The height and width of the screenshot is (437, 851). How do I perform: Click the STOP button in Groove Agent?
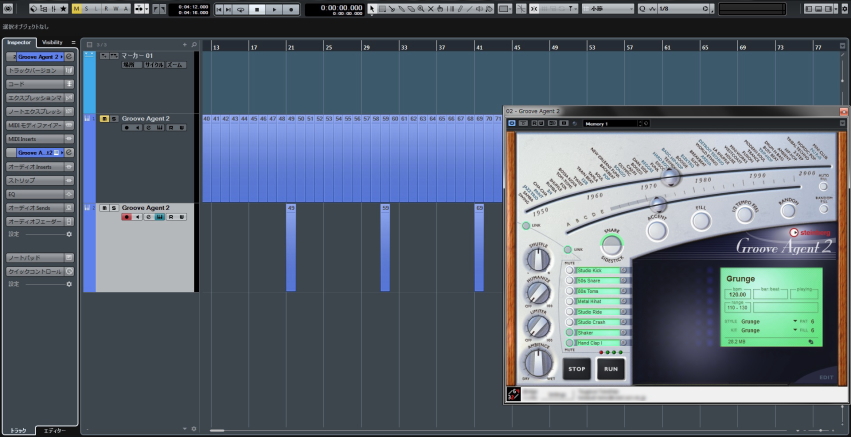coord(576,369)
